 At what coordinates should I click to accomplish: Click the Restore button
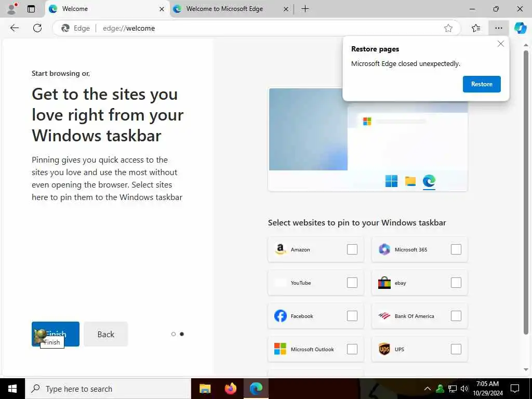[482, 84]
